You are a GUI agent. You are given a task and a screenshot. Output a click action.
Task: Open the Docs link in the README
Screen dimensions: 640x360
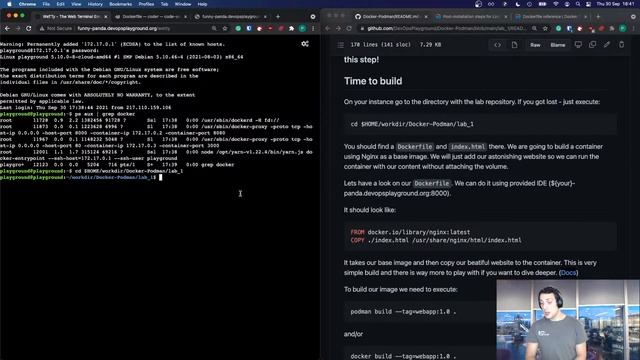point(568,273)
